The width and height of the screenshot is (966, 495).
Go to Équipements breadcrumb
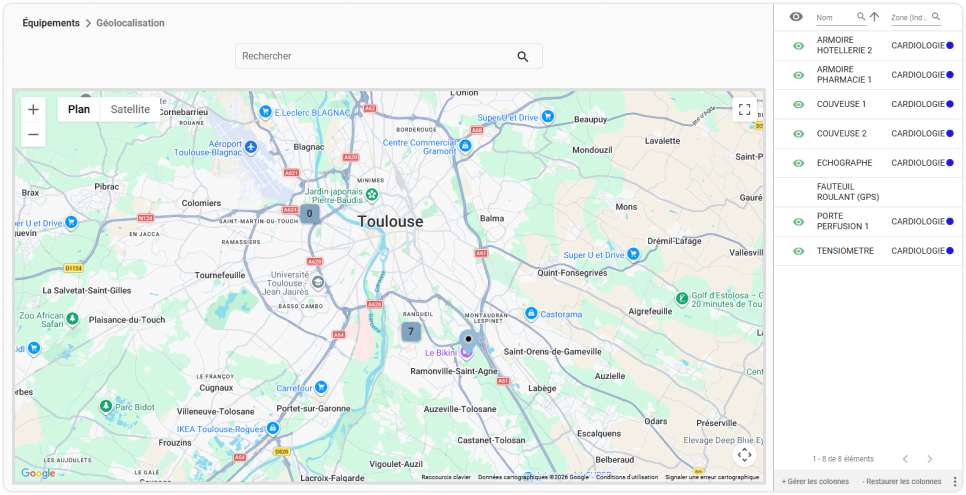point(51,23)
